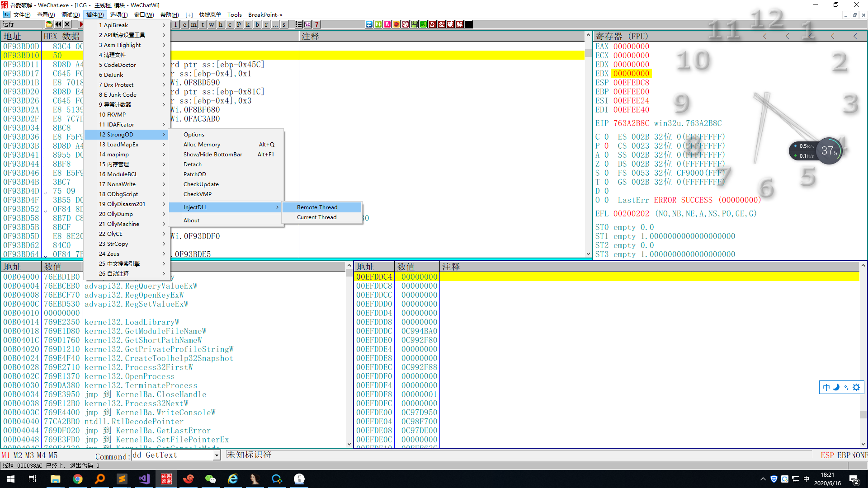Click the magenta 'A' toolbar icon
The image size is (868, 488).
pyautogui.click(x=387, y=24)
